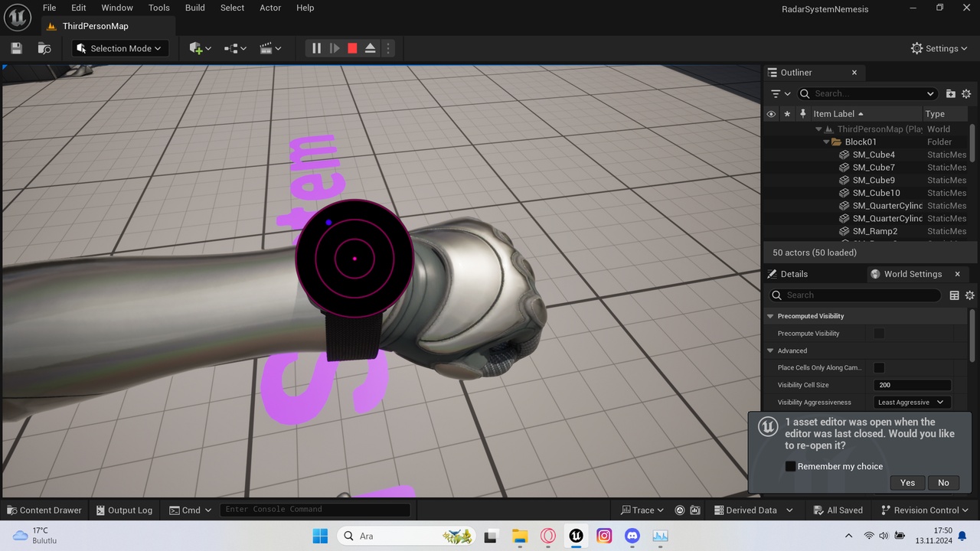The width and height of the screenshot is (980, 551).
Task: Focus the Outliner search field
Action: (x=868, y=93)
